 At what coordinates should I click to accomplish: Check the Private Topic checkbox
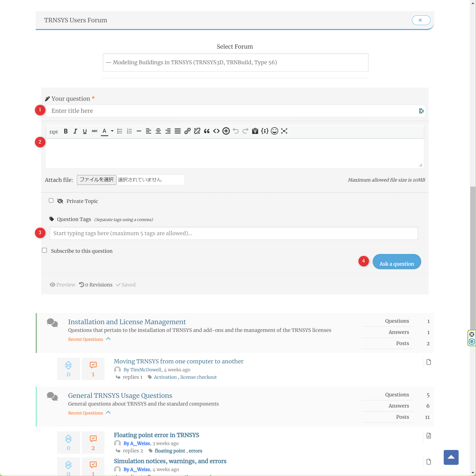click(51, 200)
